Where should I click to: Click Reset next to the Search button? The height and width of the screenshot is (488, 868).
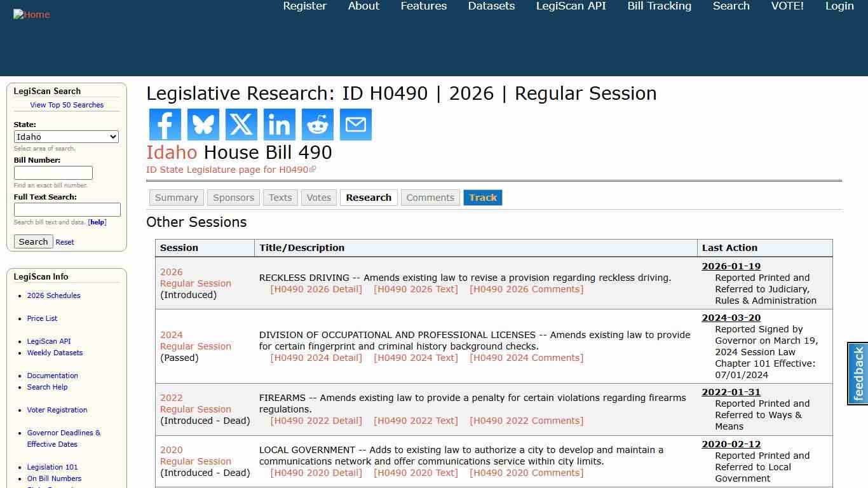coord(64,242)
